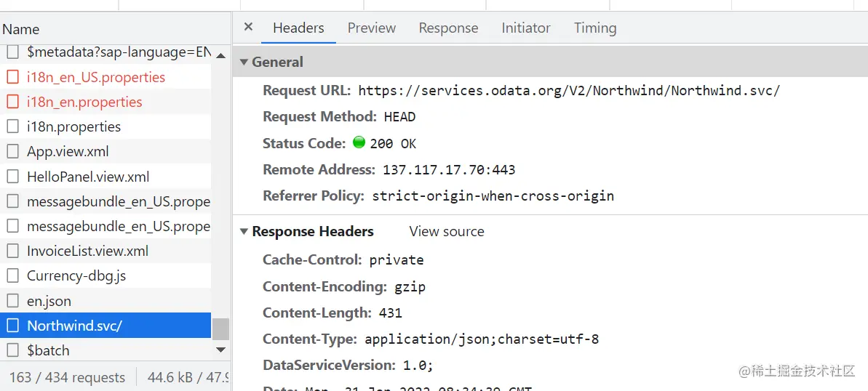Close the request details panel
The height and width of the screenshot is (391, 868).
coord(248,27)
